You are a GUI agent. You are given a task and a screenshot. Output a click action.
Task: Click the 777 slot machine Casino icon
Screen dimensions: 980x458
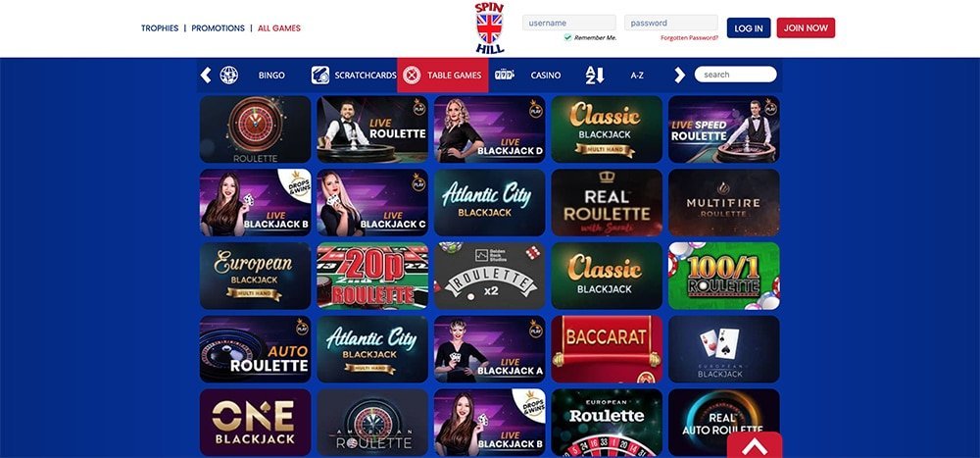click(x=504, y=76)
